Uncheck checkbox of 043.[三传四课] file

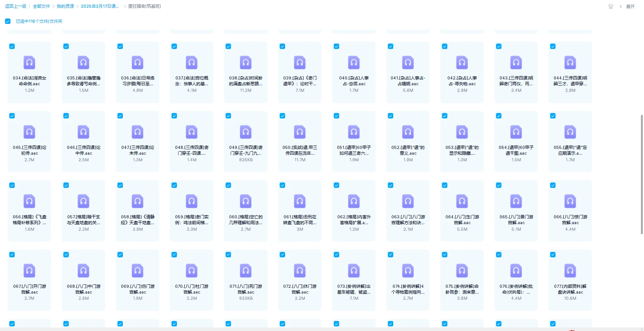(x=499, y=46)
